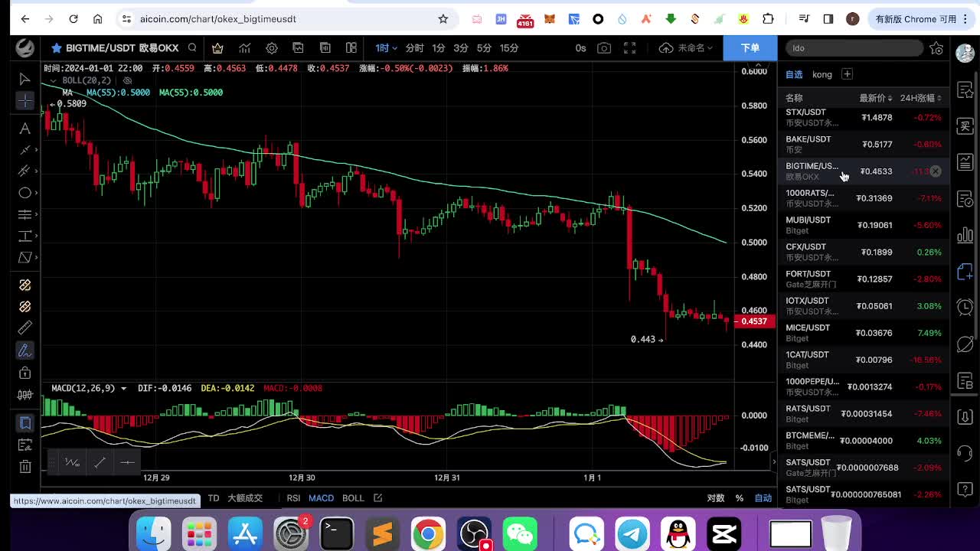This screenshot has height=551, width=980.
Task: Open the 买 buy panel icon in right sidebar
Action: [x=965, y=125]
